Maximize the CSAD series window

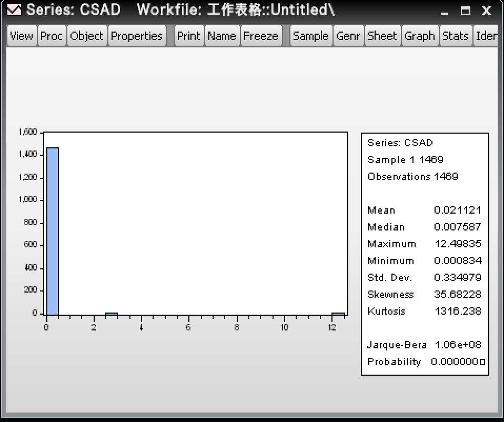[466, 11]
